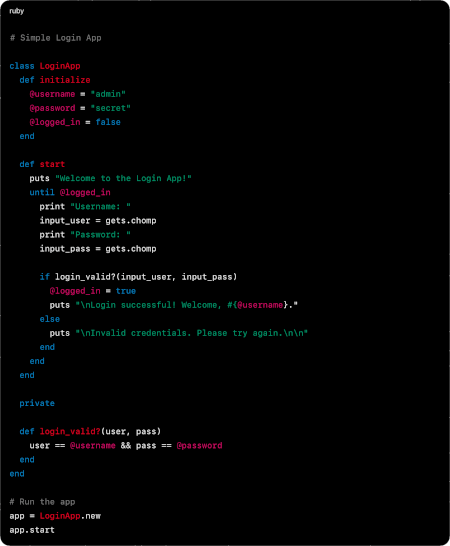
Task: Click the true keyword
Action: pyautogui.click(x=126, y=291)
